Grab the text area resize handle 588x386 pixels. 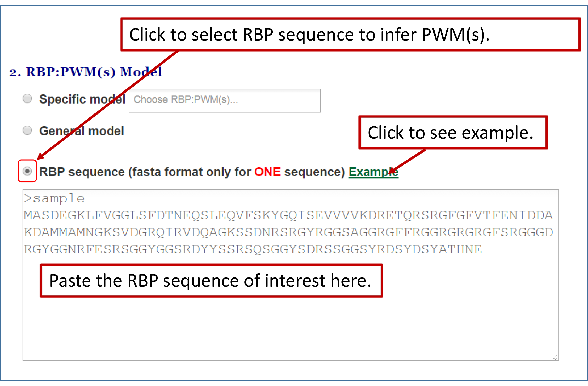click(x=555, y=357)
